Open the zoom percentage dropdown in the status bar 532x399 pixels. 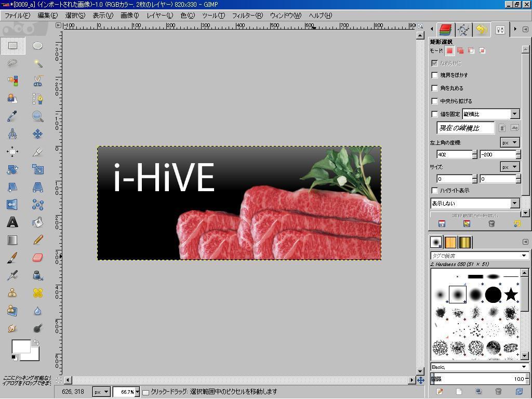(x=137, y=392)
